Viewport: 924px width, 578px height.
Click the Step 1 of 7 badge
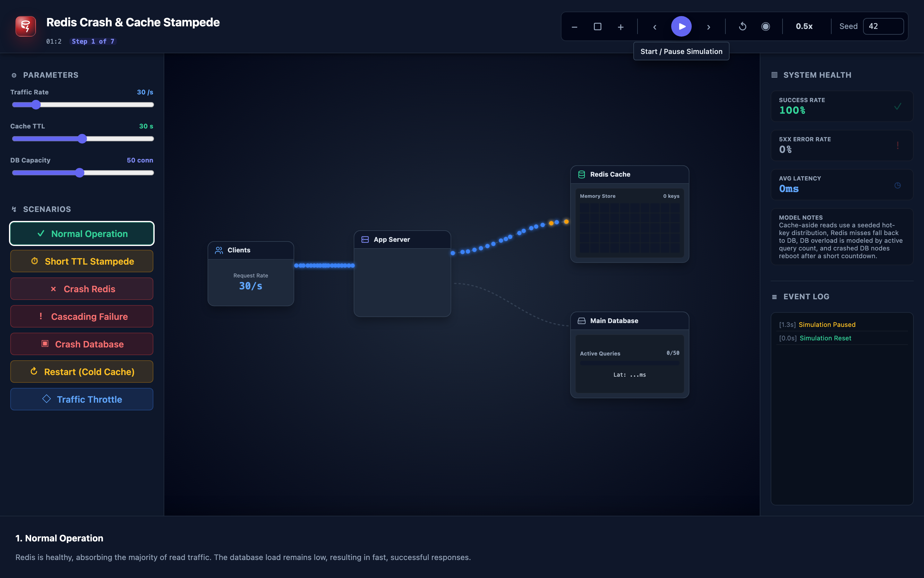point(93,41)
